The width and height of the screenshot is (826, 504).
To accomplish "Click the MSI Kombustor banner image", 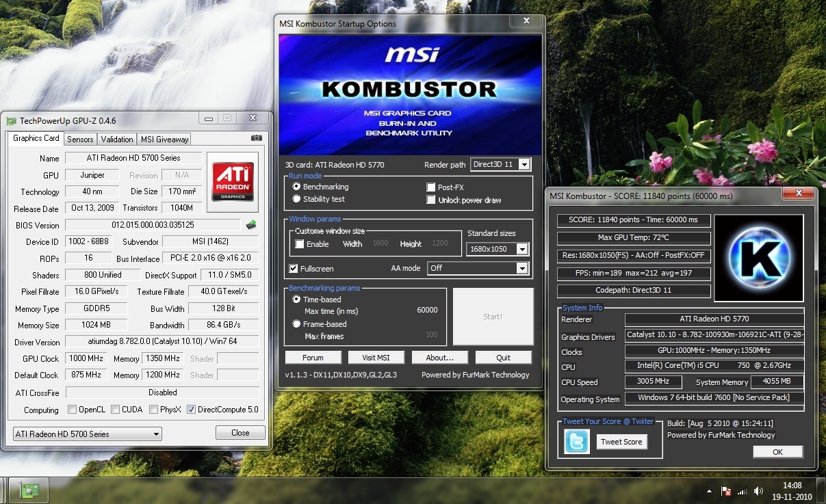I will coord(410,94).
